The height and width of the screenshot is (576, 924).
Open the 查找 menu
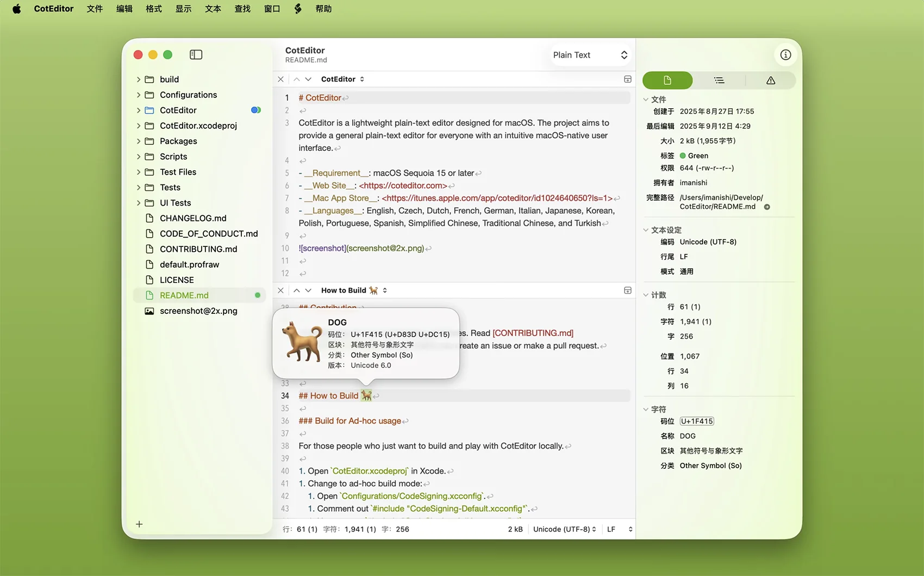coord(242,9)
